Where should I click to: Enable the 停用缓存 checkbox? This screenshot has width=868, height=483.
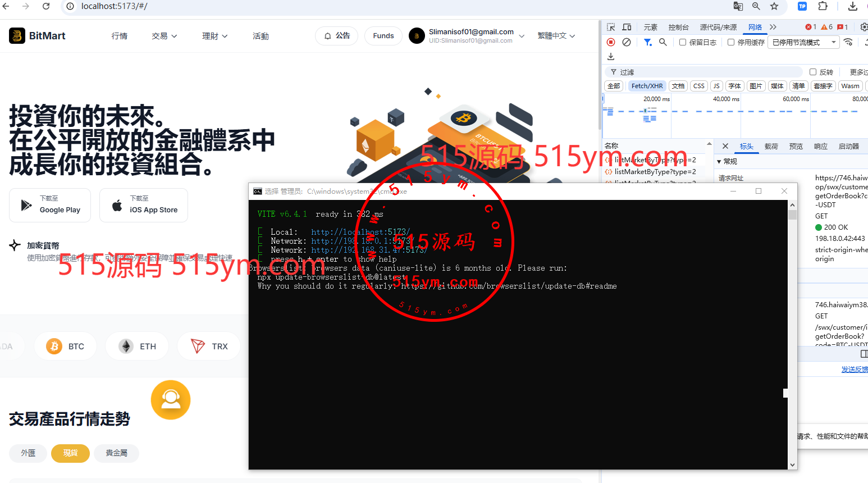(731, 42)
